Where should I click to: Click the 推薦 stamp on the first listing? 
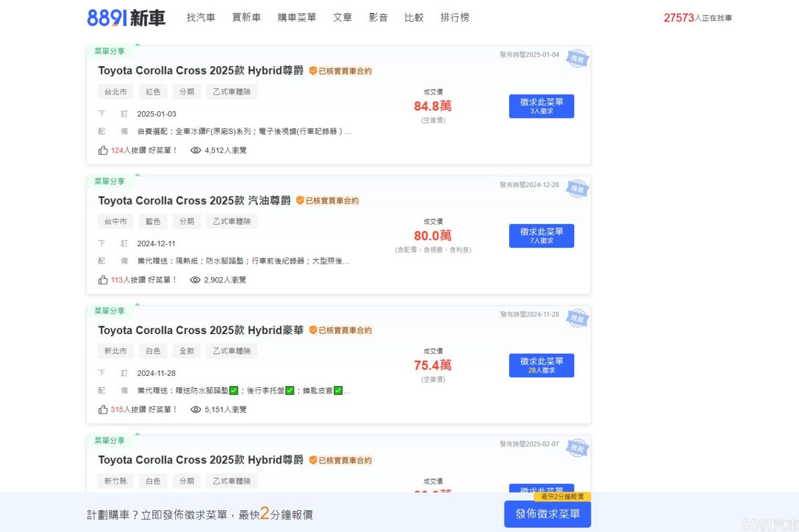[x=577, y=58]
